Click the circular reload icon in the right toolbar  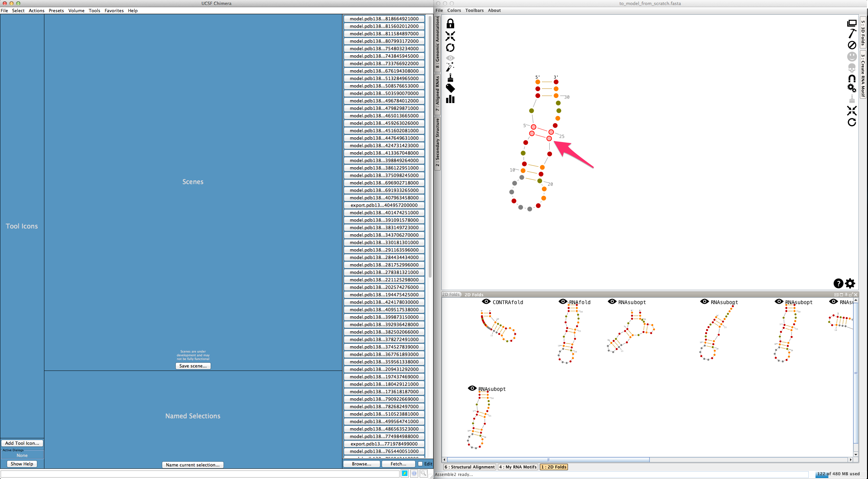[852, 122]
